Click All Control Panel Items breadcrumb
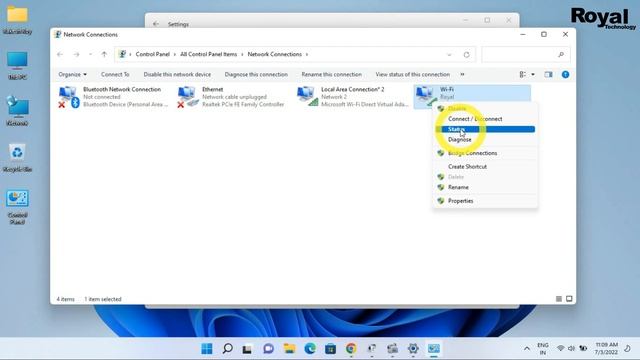The width and height of the screenshot is (640, 360). (208, 54)
